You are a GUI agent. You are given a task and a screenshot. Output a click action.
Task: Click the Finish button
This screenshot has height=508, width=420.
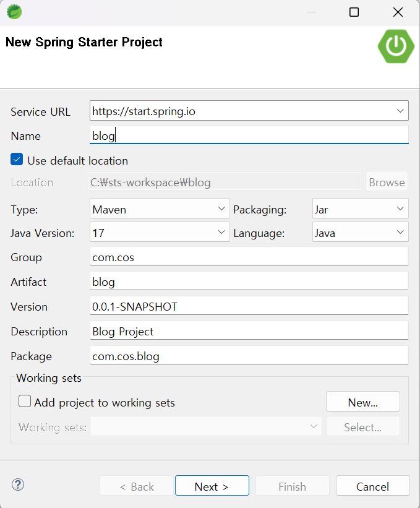pos(293,486)
